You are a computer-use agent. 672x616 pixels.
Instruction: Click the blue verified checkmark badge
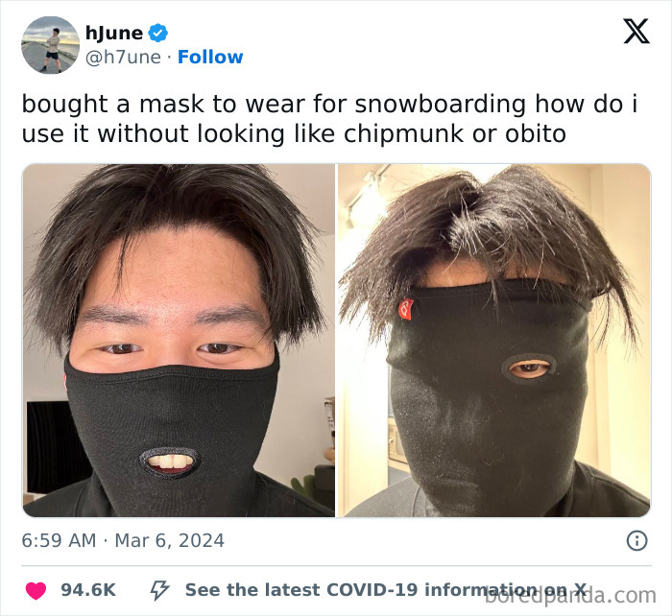pyautogui.click(x=158, y=33)
